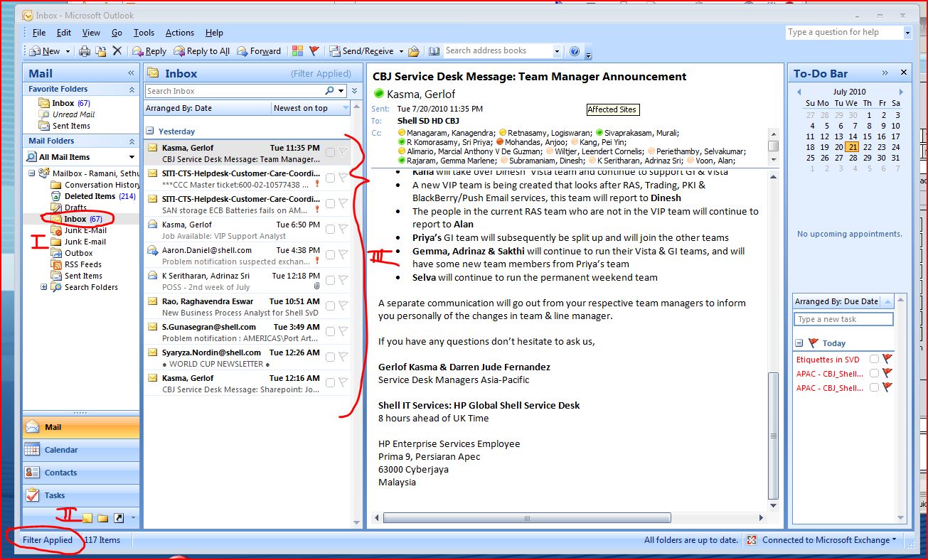Open the Address Book icon
This screenshot has width=928, height=560.
[434, 51]
